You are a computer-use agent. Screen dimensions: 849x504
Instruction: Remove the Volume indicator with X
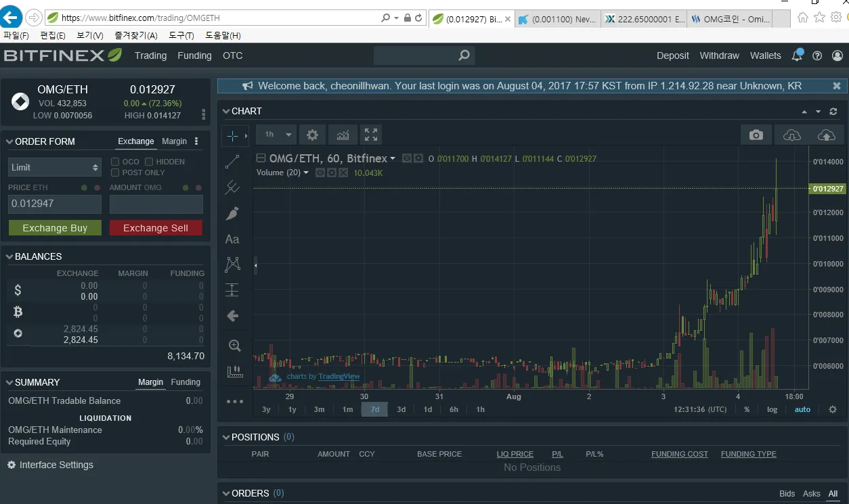pos(343,173)
